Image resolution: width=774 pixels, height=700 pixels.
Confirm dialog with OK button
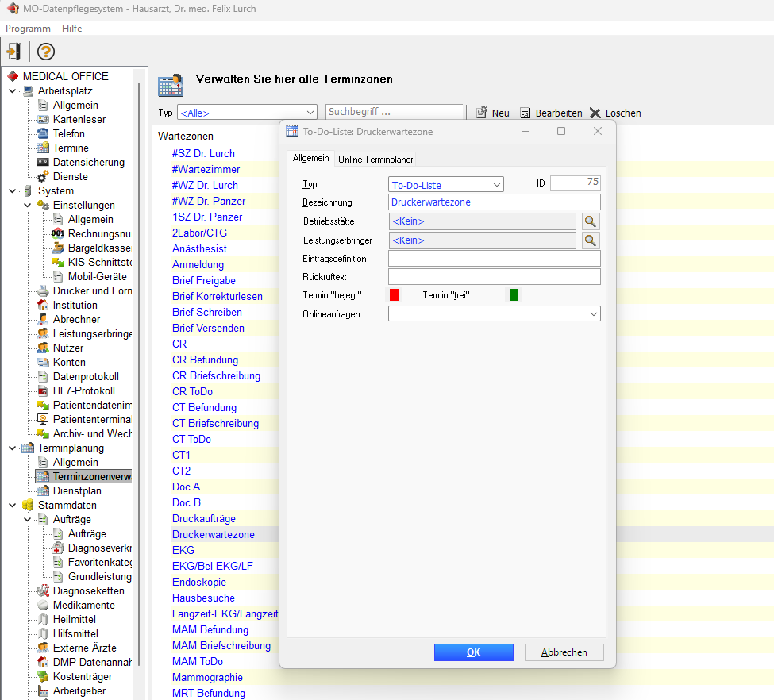pyautogui.click(x=473, y=652)
